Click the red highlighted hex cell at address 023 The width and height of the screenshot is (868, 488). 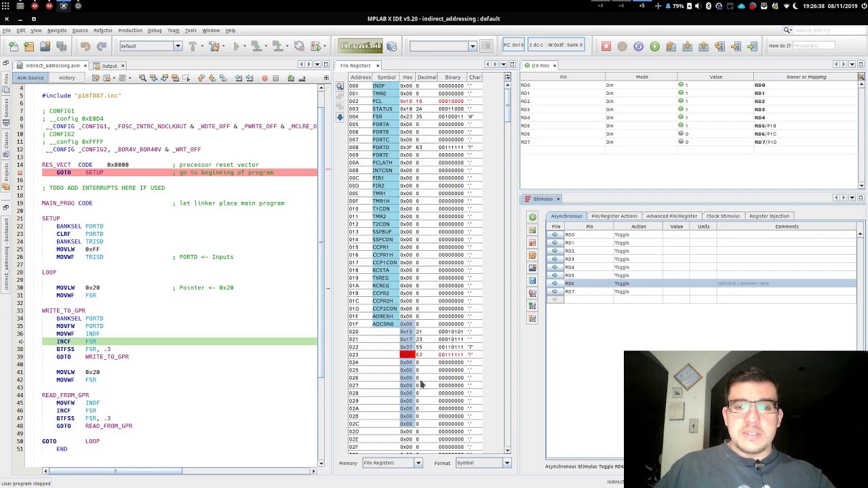[x=407, y=354]
